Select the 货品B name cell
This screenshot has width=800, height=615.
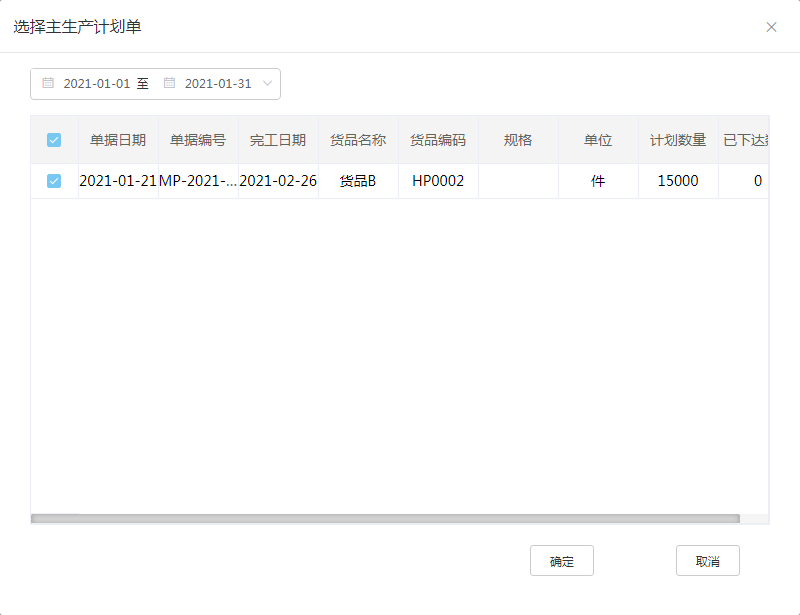click(358, 181)
